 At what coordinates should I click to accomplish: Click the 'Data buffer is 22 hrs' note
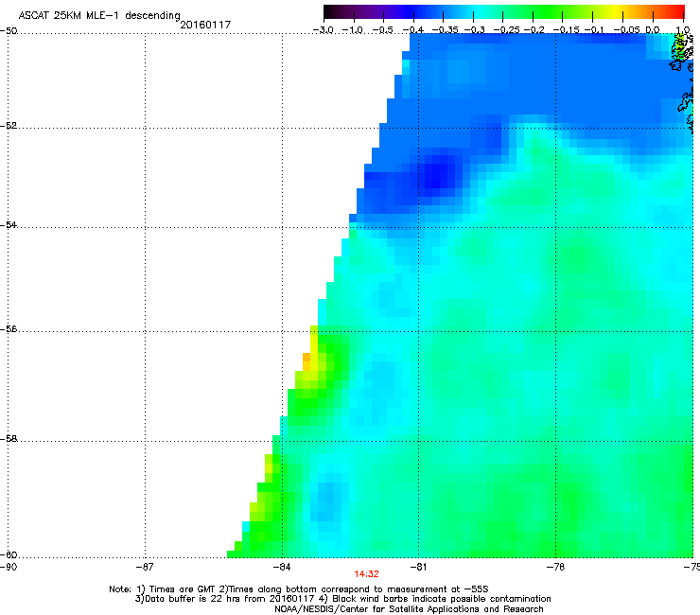pos(342,599)
